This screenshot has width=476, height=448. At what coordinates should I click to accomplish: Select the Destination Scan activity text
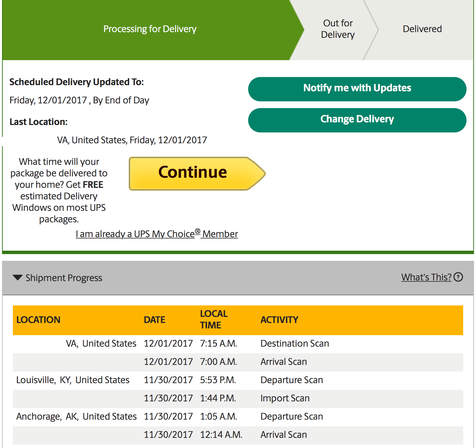pyautogui.click(x=295, y=344)
